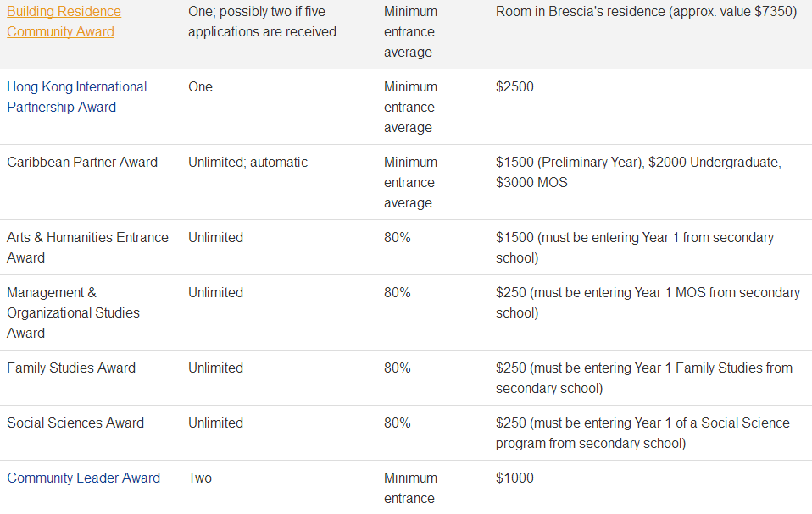
Task: Open Hong Kong International Partnership Award link
Action: pyautogui.click(x=76, y=97)
